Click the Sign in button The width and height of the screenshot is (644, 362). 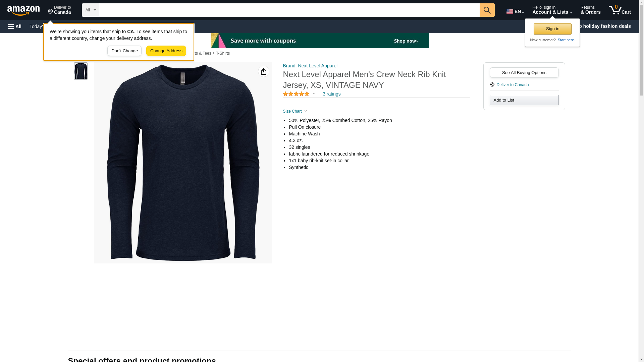552,29
